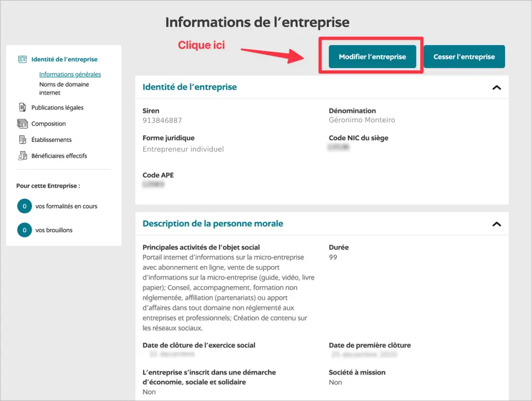Go to Composition in the side menu
The image size is (532, 401).
coord(48,124)
